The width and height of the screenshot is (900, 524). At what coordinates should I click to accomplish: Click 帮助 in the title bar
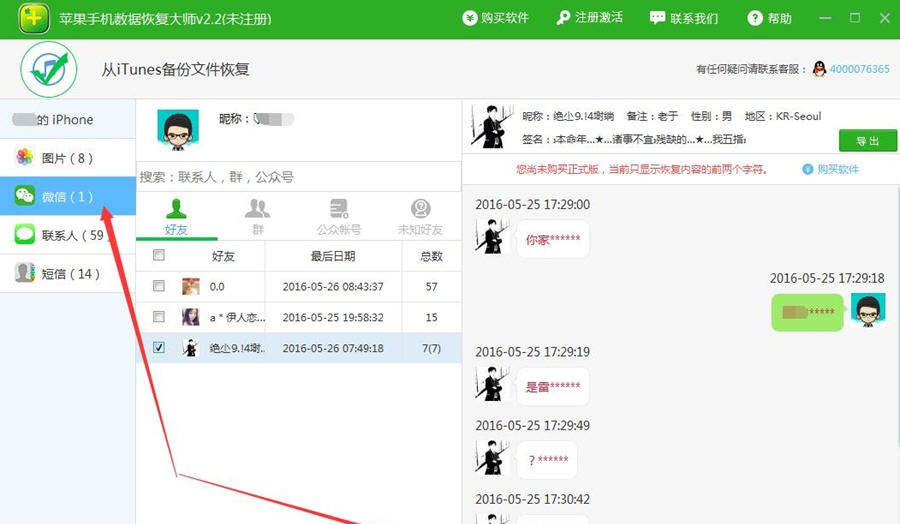(770, 18)
